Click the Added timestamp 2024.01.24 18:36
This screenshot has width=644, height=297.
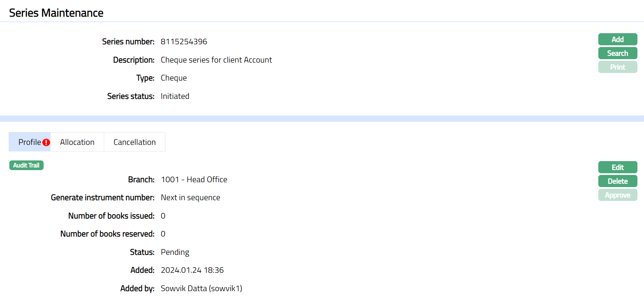[192, 270]
